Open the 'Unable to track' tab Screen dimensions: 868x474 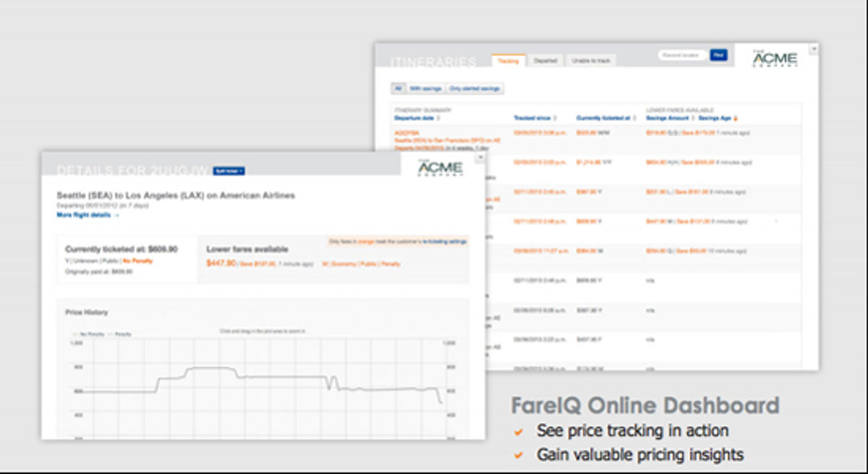[591, 61]
